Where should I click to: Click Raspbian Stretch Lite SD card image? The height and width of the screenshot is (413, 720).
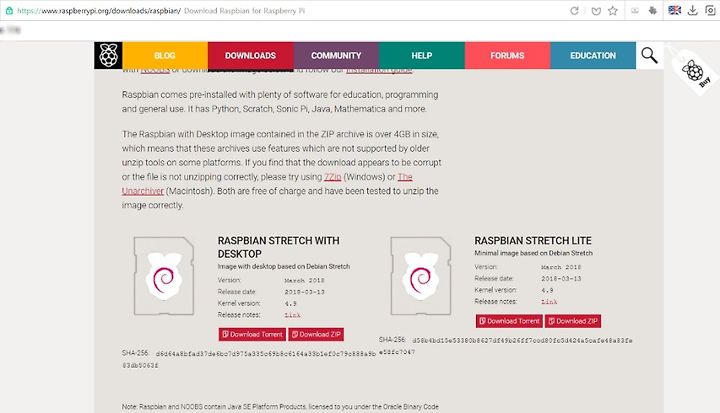pyautogui.click(x=421, y=276)
